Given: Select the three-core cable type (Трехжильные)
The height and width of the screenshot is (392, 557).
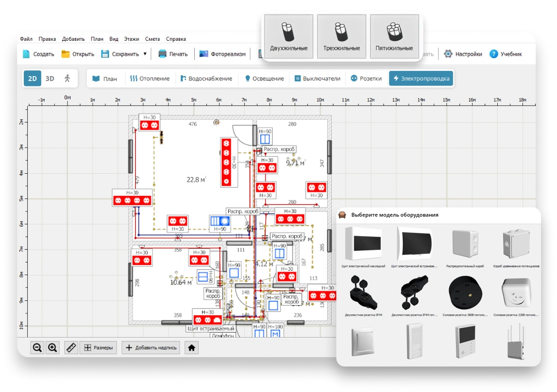Looking at the screenshot, I should (341, 36).
